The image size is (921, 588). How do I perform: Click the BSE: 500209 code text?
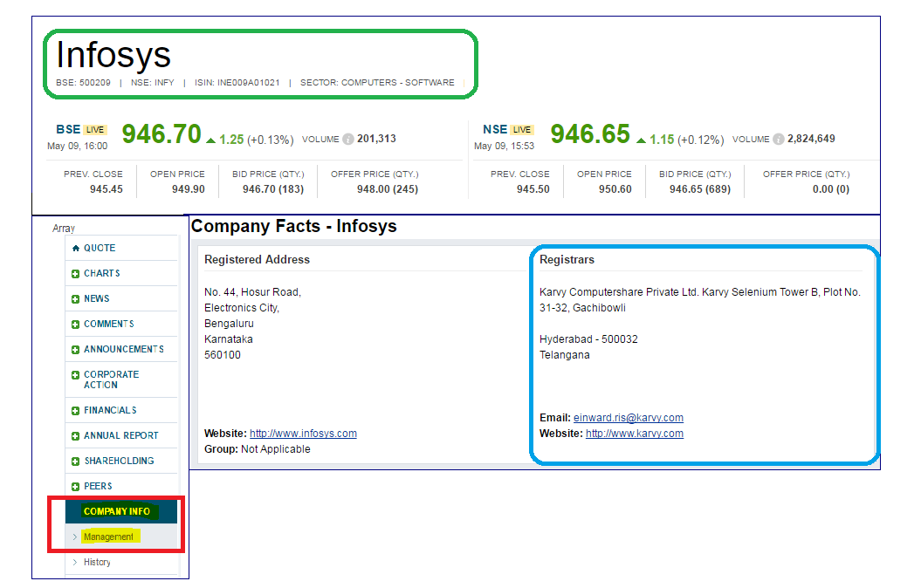click(x=84, y=83)
